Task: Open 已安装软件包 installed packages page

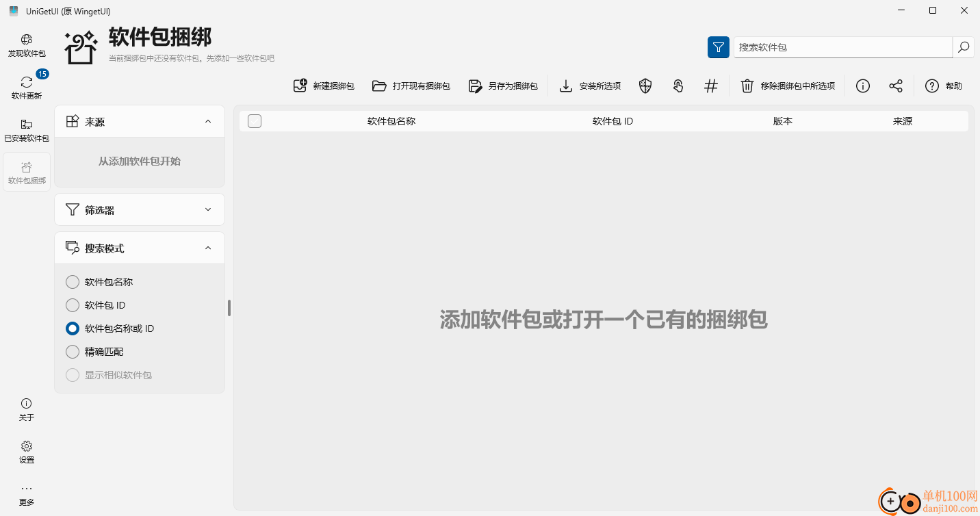Action: pyautogui.click(x=27, y=130)
